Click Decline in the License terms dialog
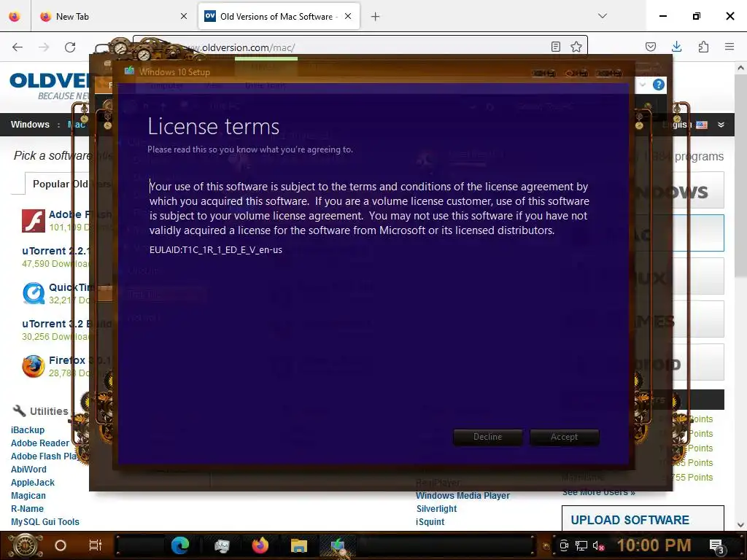This screenshot has height=560, width=747. point(487,437)
